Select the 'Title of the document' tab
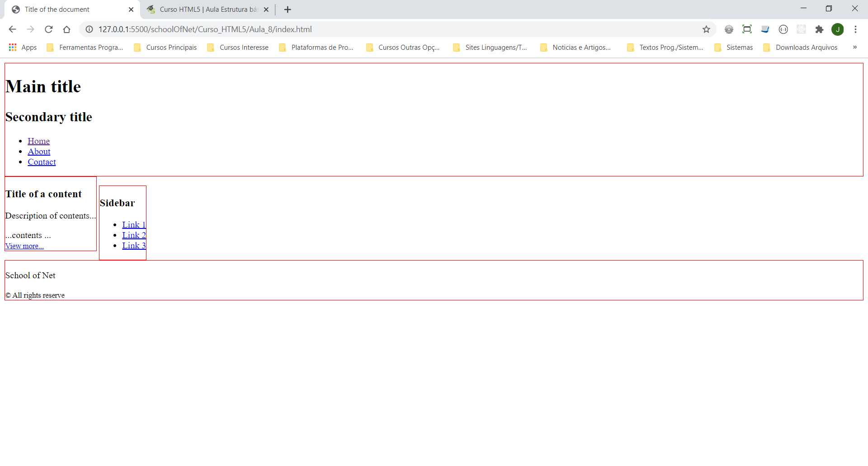Screen dimensions: 868x466 pyautogui.click(x=72, y=10)
